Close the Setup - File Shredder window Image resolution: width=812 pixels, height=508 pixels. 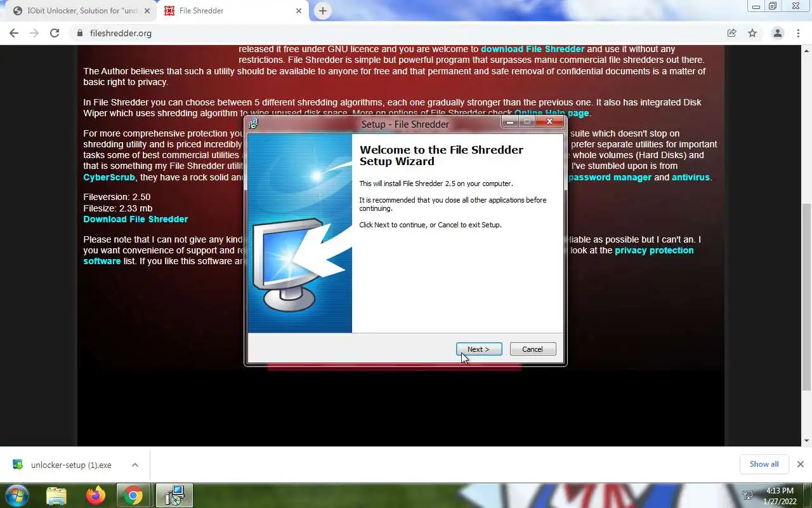coord(550,121)
